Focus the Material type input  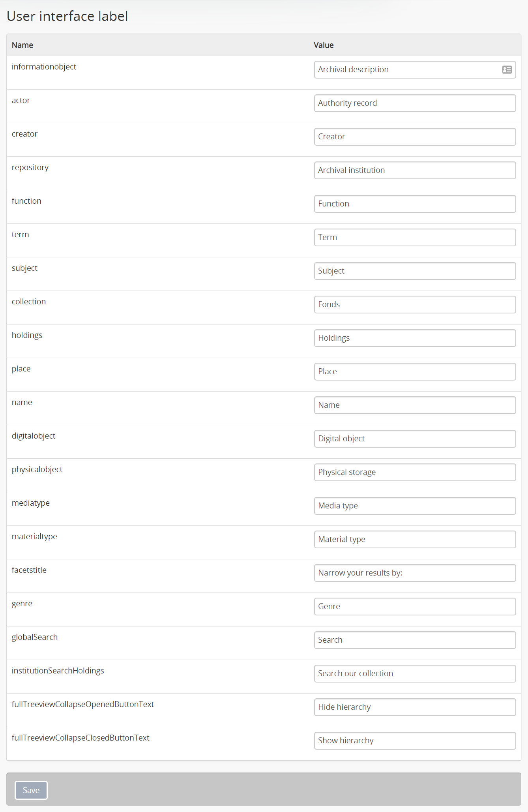tap(414, 539)
